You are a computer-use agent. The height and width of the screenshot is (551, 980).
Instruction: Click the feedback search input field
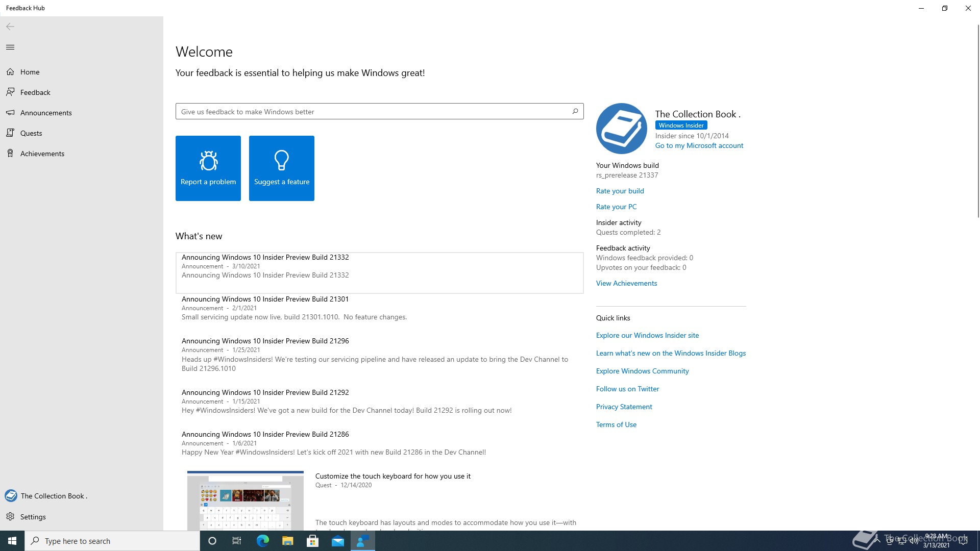click(373, 112)
